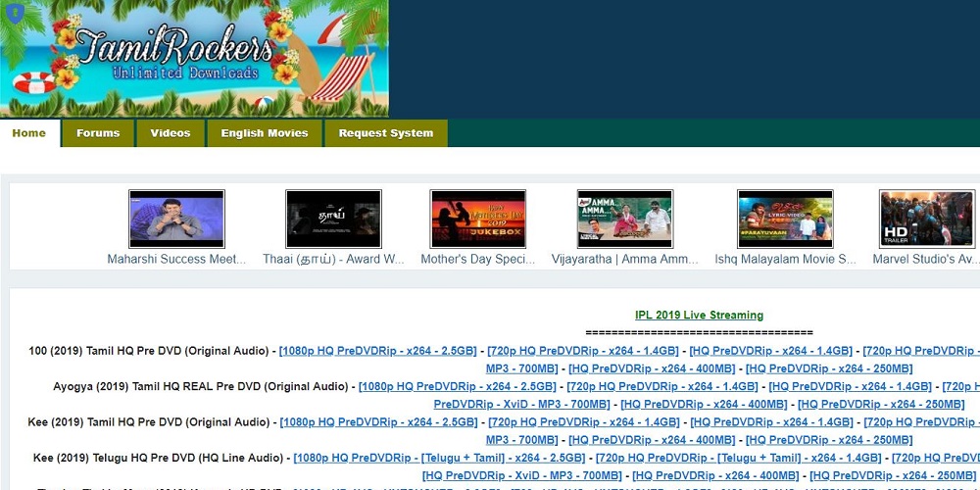Screen dimensions: 980x490
Task: Open the English Movies tab
Action: 265,133
